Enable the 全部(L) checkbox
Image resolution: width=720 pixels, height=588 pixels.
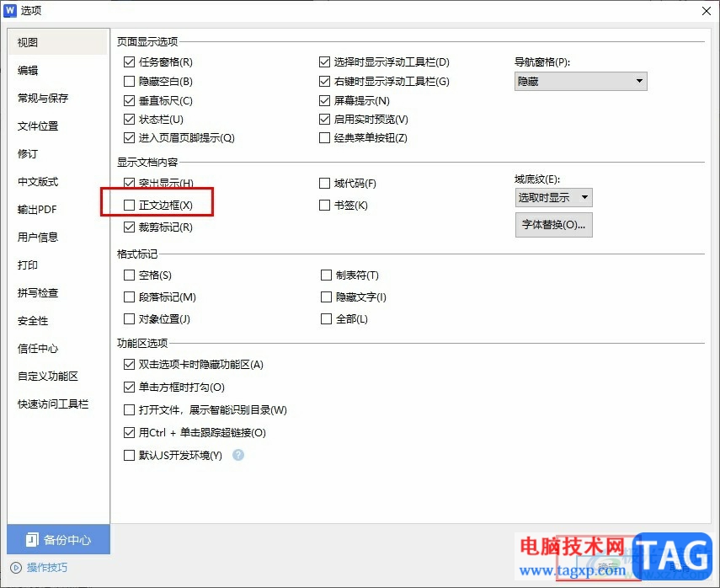point(326,318)
